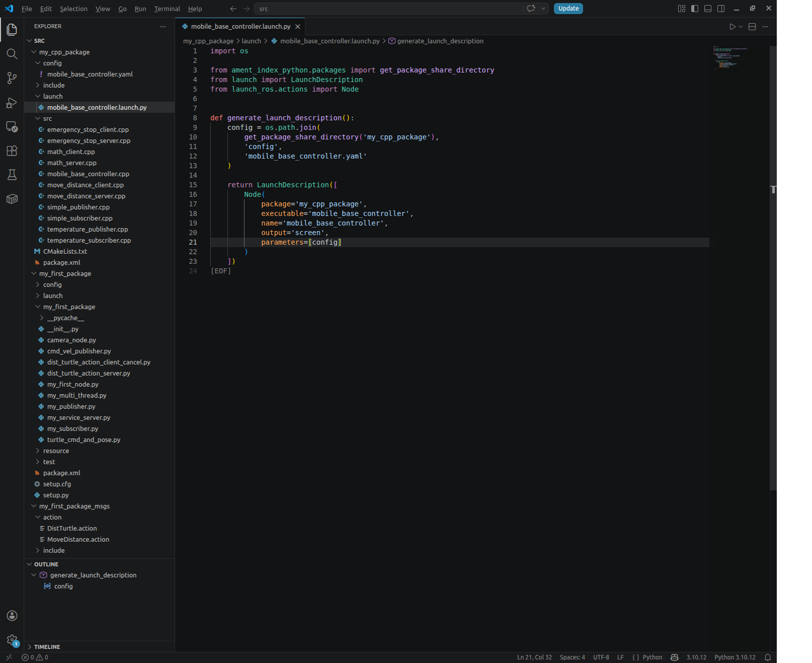The width and height of the screenshot is (812, 663).
Task: Expand the __pycache__ folder
Action: 42,318
